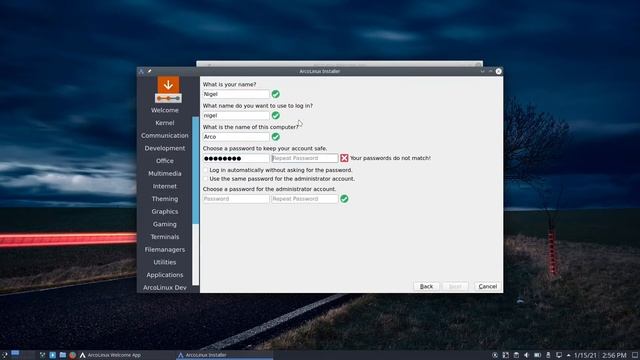Screen dimensions: 640x360
Task: Select the Filemanagers step in sidebar
Action: (x=164, y=249)
